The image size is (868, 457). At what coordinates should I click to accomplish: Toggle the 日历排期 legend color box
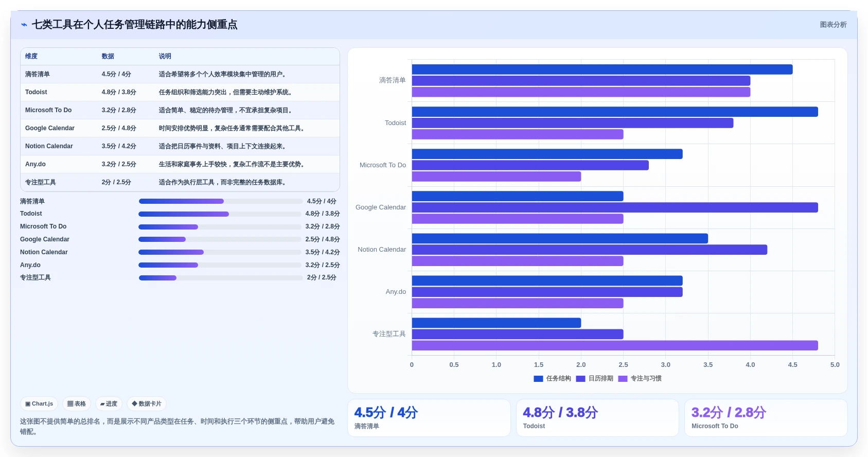[x=580, y=379]
